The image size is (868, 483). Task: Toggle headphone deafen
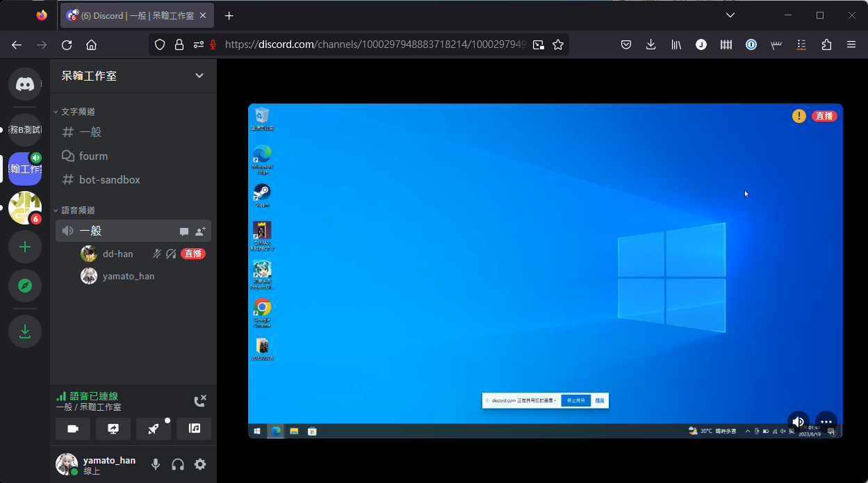click(x=178, y=464)
